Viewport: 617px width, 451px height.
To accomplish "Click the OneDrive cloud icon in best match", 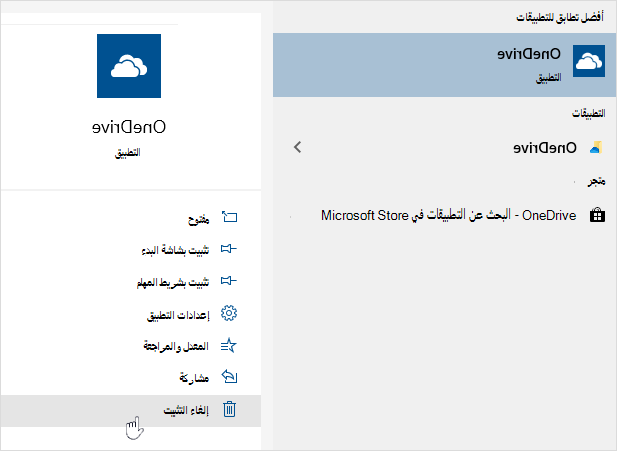I will tap(589, 61).
